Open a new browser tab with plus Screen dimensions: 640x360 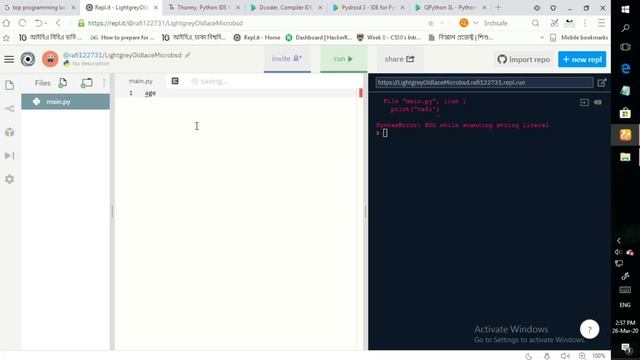[x=498, y=7]
